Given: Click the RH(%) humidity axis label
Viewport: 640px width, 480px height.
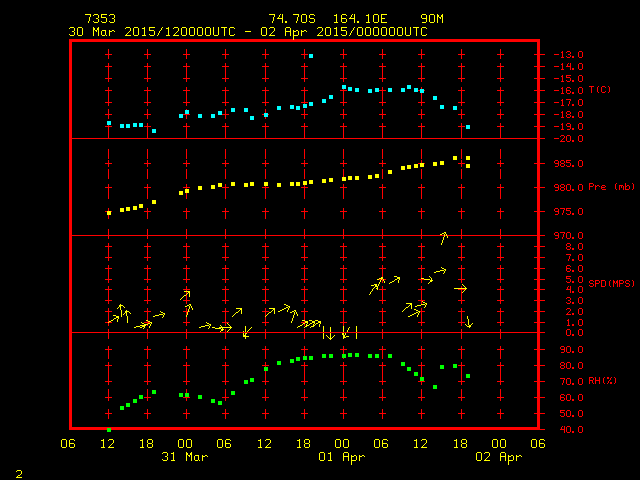Looking at the screenshot, I should coord(597,381).
